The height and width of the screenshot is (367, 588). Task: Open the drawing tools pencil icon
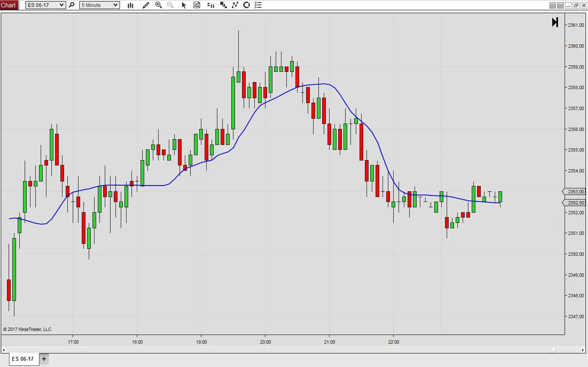[x=145, y=5]
